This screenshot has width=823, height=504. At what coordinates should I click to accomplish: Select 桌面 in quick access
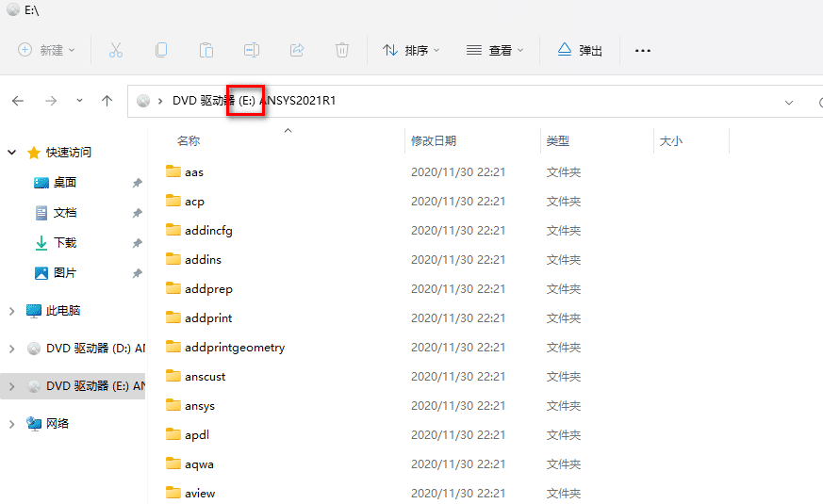tap(65, 183)
